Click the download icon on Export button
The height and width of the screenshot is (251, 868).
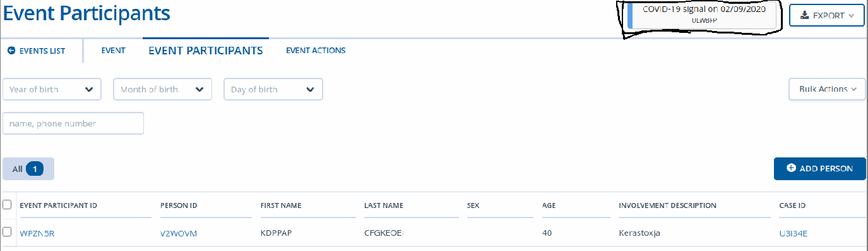804,15
